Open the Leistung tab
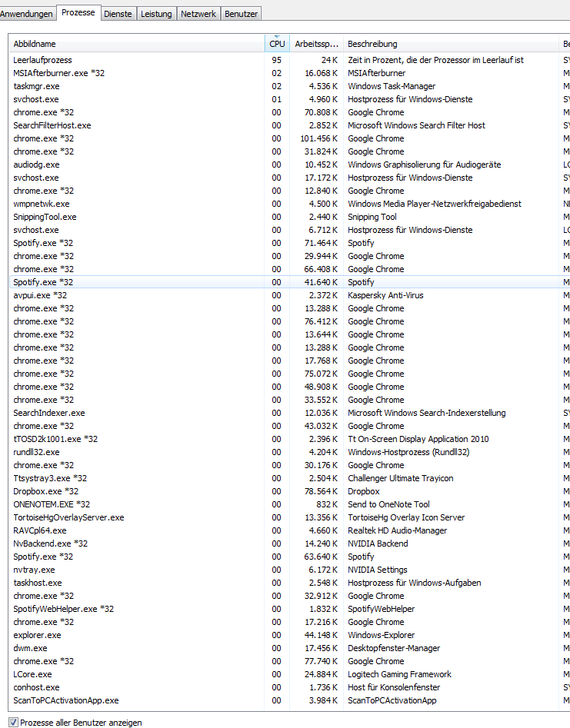Image resolution: width=570 pixels, height=728 pixels. coord(156,14)
